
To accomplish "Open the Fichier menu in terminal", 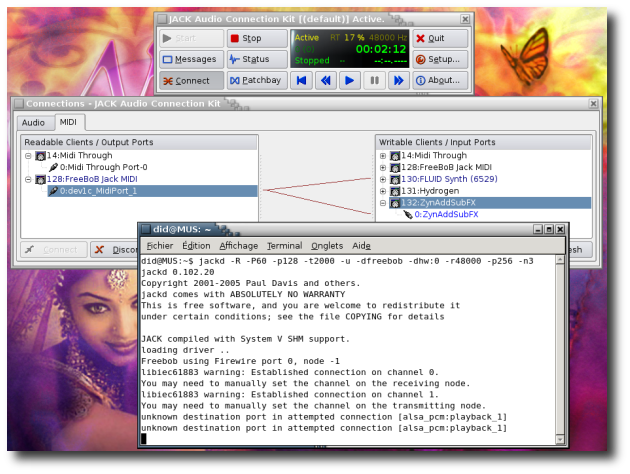I will (159, 245).
